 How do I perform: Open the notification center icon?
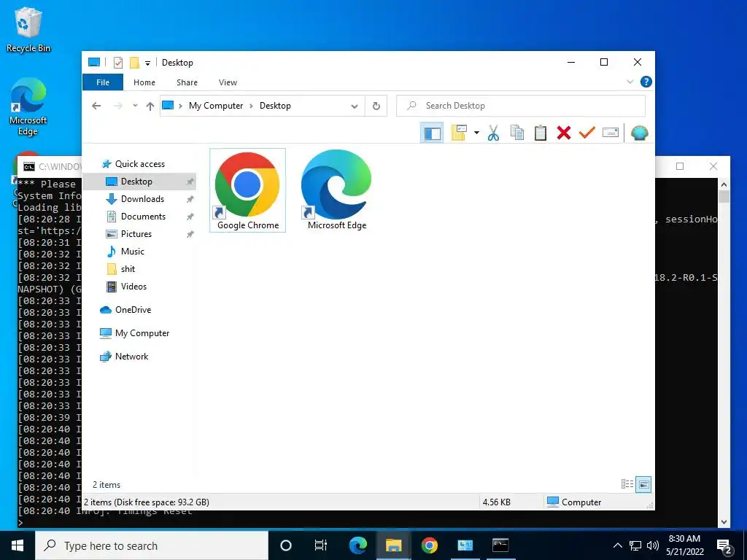coord(724,547)
